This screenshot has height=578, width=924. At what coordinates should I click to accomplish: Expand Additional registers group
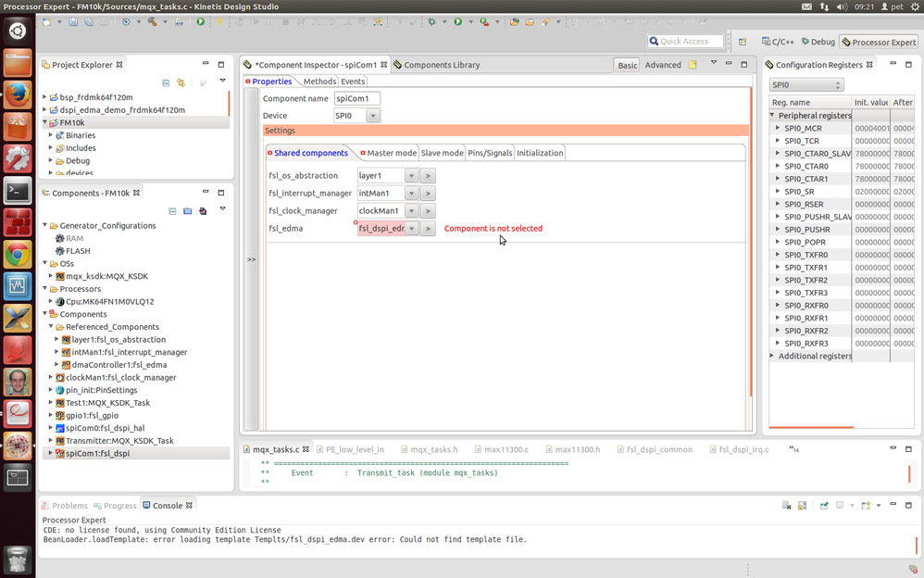pyautogui.click(x=772, y=356)
